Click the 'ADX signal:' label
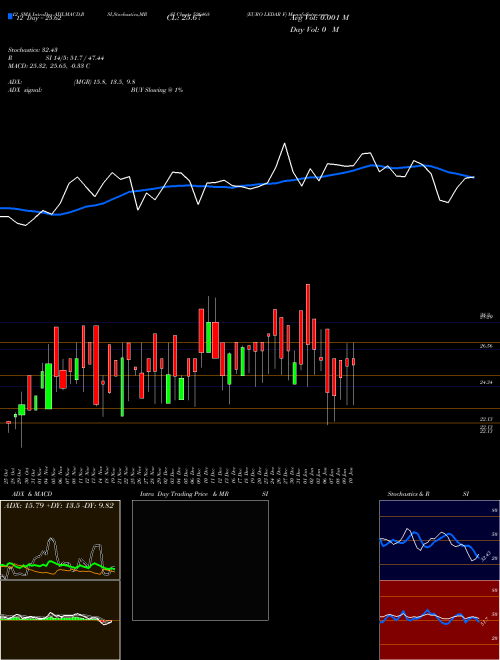This screenshot has height=660, width=500. pyautogui.click(x=25, y=90)
